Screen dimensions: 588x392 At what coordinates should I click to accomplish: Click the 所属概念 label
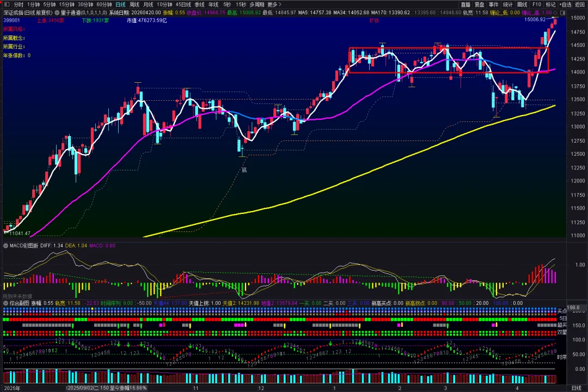(14, 38)
